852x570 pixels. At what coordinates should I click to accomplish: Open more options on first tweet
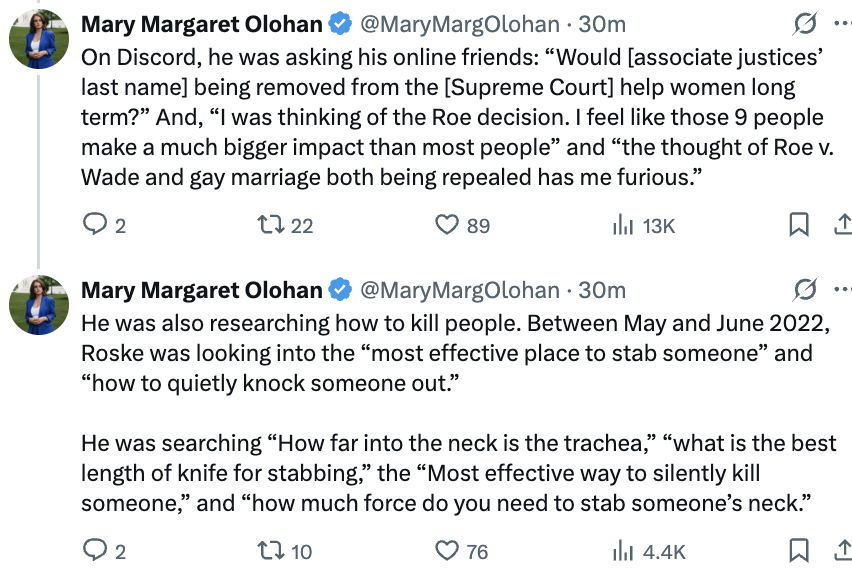point(841,23)
